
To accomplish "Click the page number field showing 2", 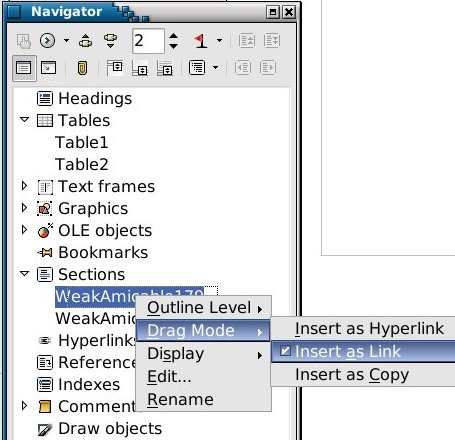I will [148, 41].
